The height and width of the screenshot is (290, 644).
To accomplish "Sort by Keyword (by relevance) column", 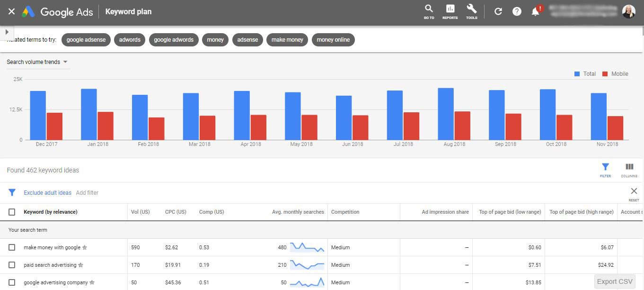I will [x=51, y=212].
